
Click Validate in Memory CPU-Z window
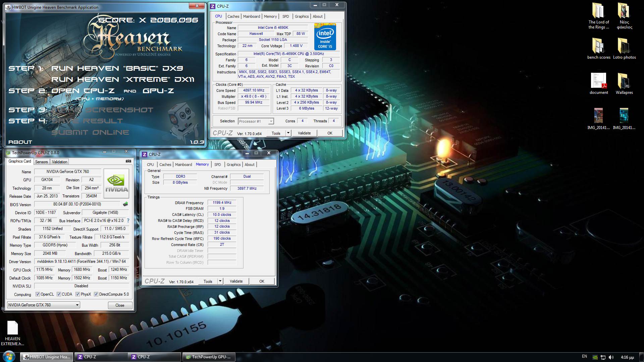[x=236, y=281]
